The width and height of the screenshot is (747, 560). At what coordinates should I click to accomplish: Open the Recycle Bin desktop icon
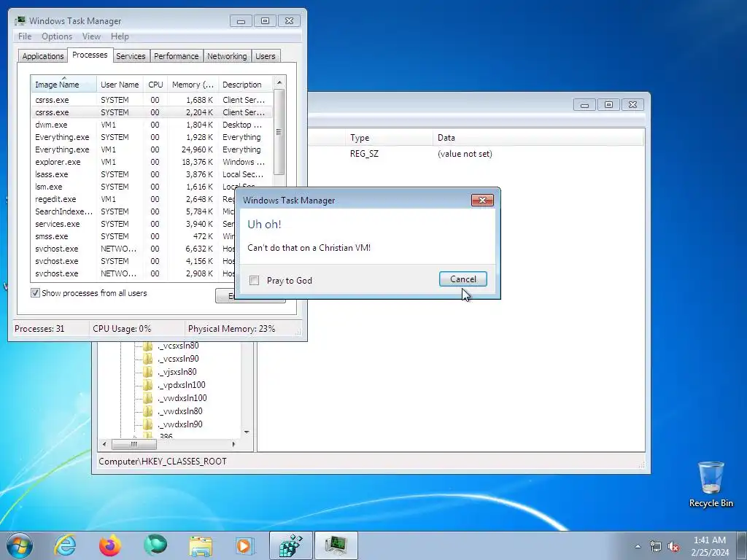(711, 484)
